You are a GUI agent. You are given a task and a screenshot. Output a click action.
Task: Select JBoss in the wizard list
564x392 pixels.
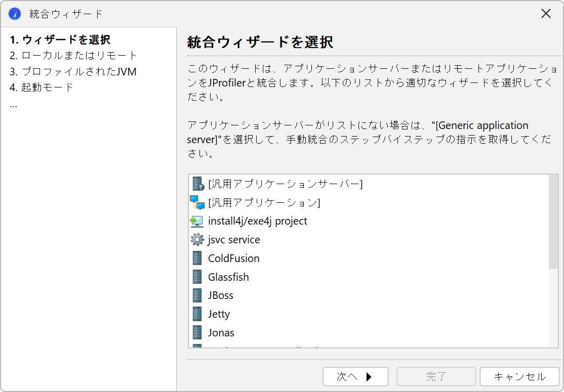(x=369, y=295)
